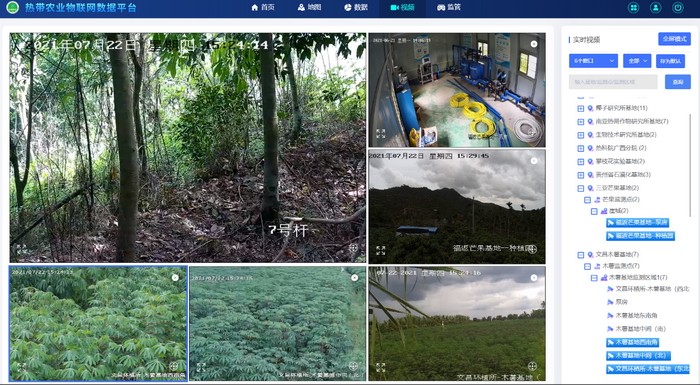Select camera 文昌环植所-木薯基地(西北 in tree

tap(648, 289)
